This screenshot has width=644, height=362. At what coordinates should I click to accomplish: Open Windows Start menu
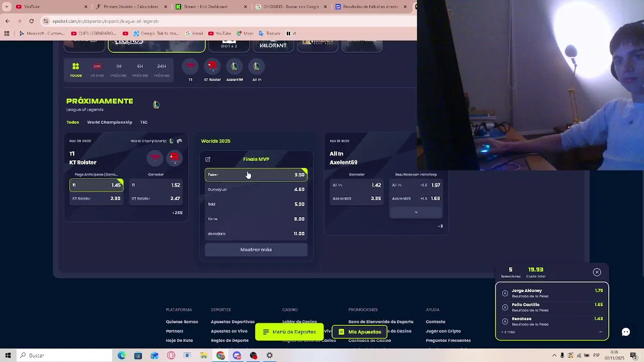click(x=8, y=355)
